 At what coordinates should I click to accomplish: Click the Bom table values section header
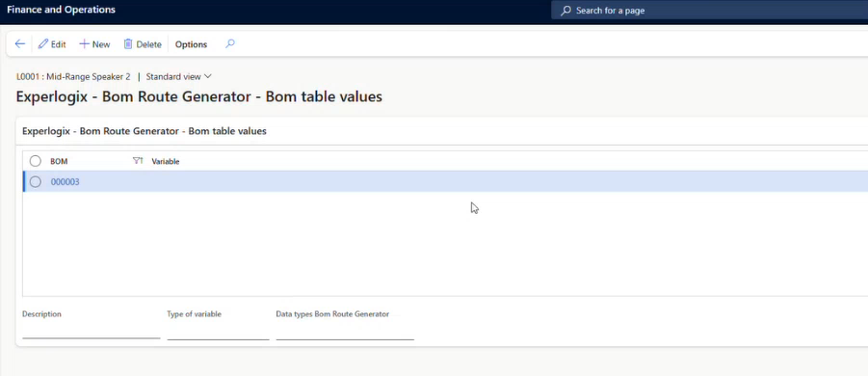145,131
